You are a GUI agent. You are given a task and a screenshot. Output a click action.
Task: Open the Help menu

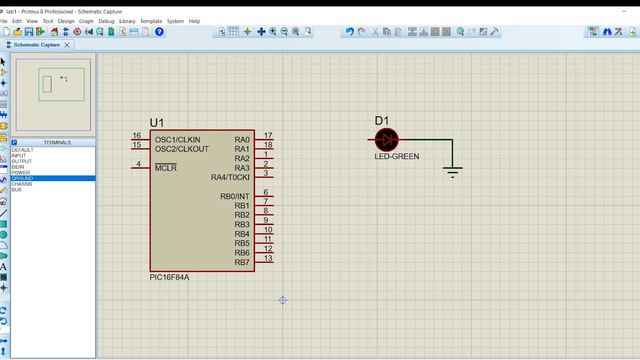194,21
